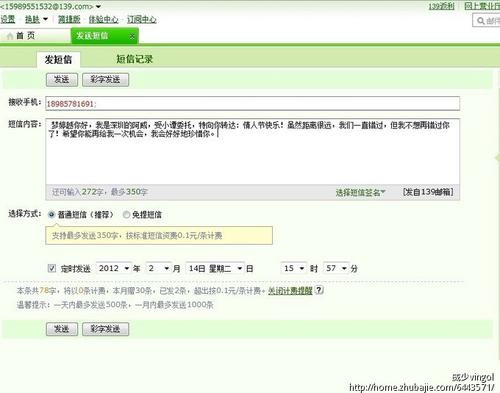The width and height of the screenshot is (500, 393).
Task: Open the 选择短信签名 signature dropdown
Action: pos(360,192)
